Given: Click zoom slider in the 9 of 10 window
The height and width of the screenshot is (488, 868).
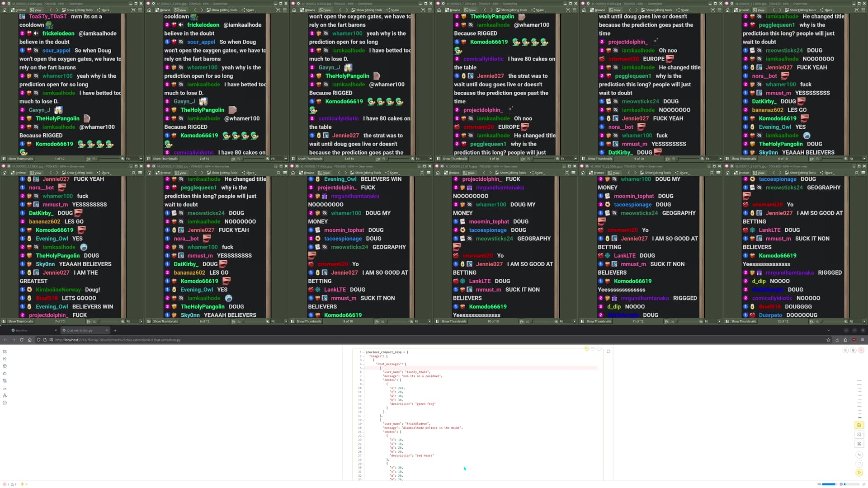Looking at the screenshot, I should coord(398,321).
